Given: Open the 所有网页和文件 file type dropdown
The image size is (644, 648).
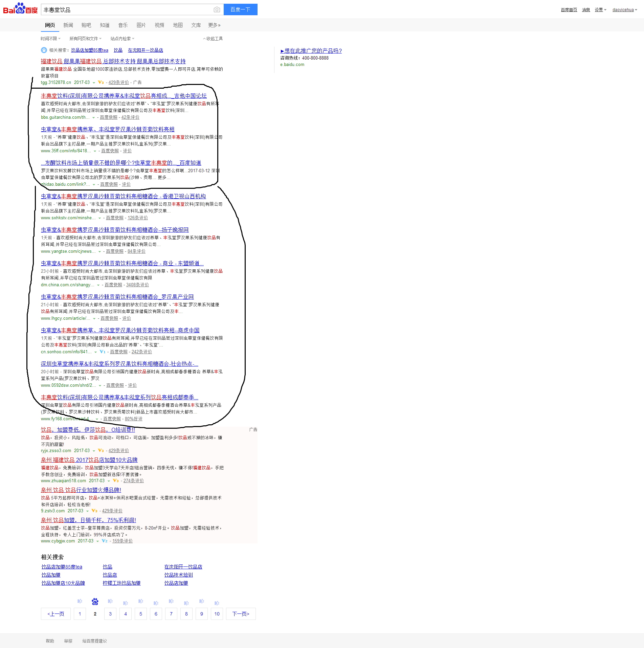Looking at the screenshot, I should click(85, 39).
